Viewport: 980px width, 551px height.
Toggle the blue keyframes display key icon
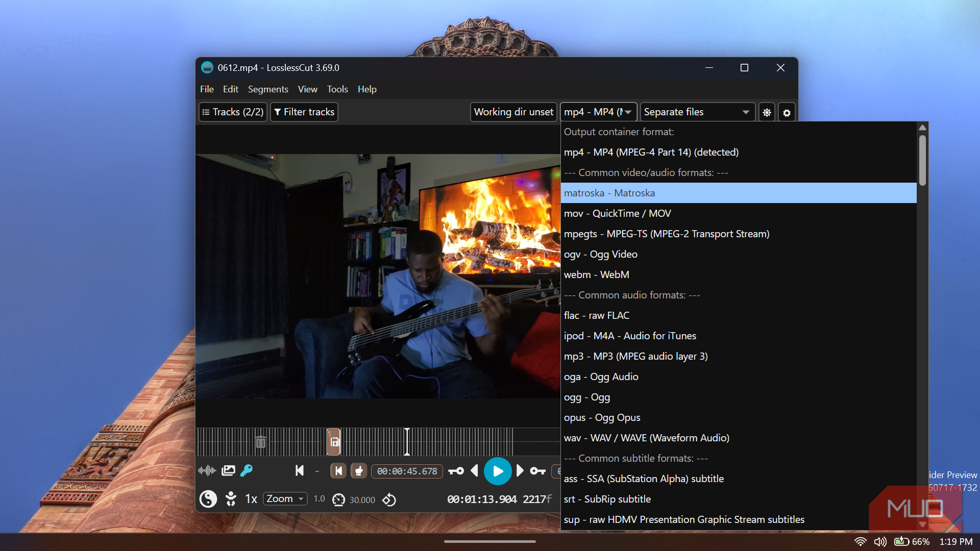tap(247, 470)
